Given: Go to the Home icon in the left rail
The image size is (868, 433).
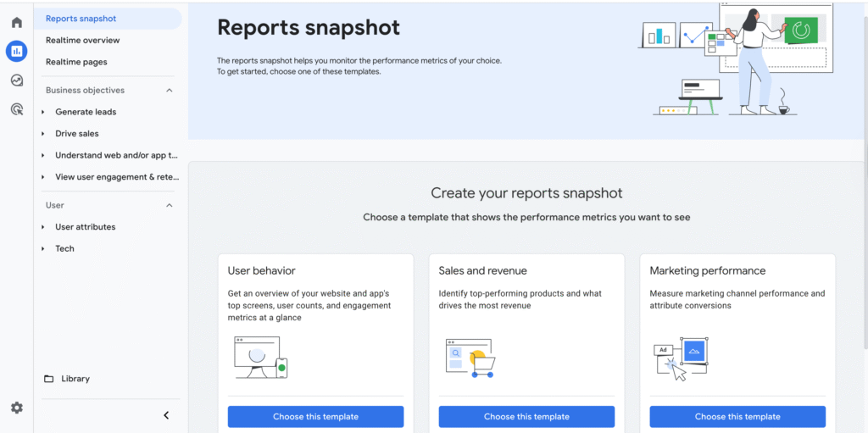Looking at the screenshot, I should pos(17,23).
